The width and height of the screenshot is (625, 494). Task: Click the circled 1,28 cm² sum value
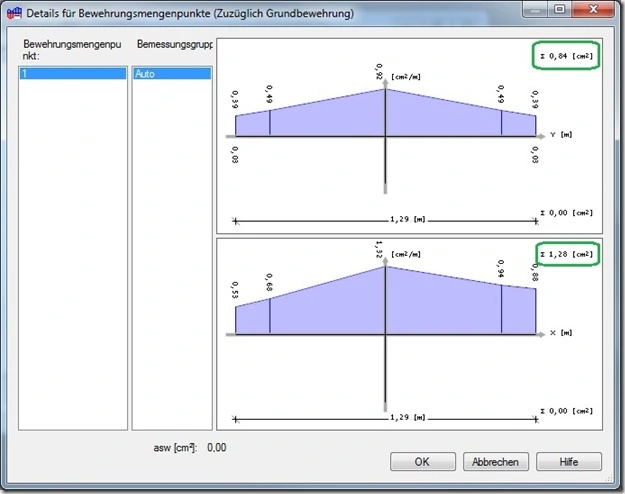(x=568, y=254)
